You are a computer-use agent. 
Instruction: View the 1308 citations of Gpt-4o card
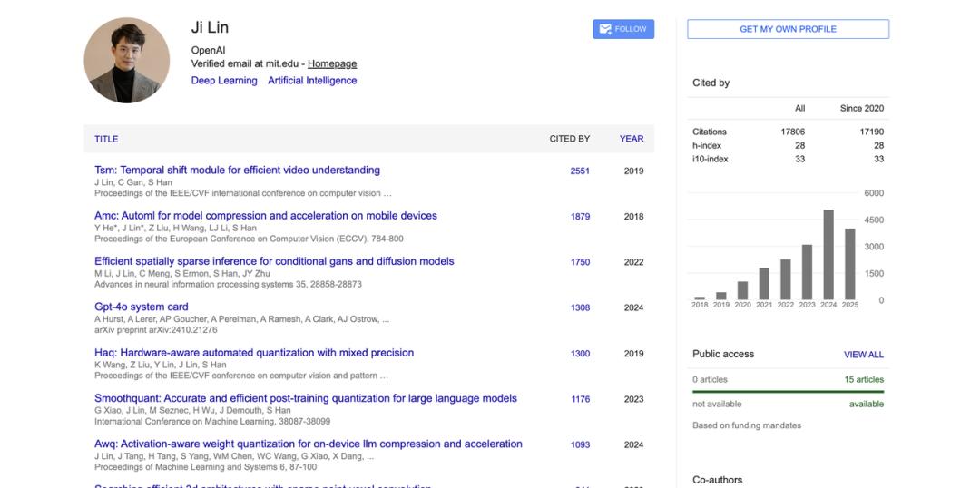pyautogui.click(x=580, y=307)
